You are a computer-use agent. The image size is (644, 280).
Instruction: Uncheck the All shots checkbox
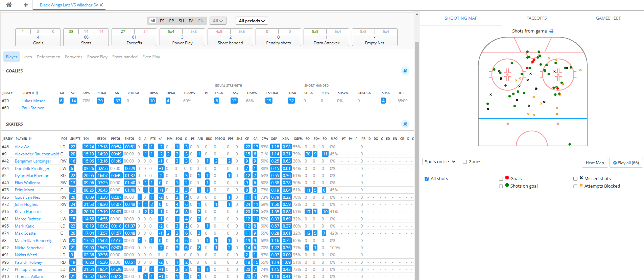pyautogui.click(x=427, y=179)
